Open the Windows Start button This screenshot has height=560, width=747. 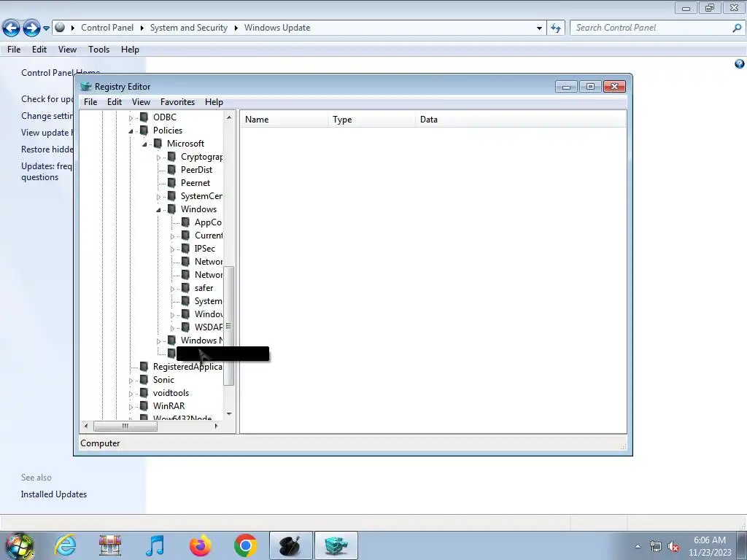tap(19, 545)
